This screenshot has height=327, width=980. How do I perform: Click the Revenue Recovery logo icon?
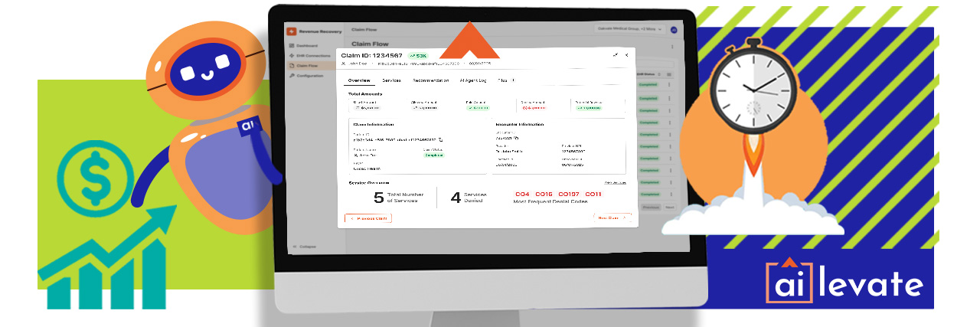click(x=291, y=31)
